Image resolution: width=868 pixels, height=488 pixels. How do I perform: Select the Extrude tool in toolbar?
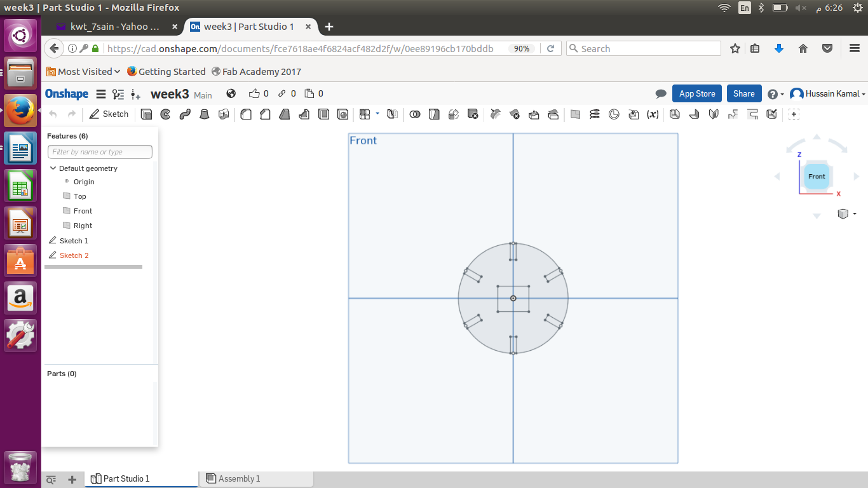pyautogui.click(x=147, y=114)
